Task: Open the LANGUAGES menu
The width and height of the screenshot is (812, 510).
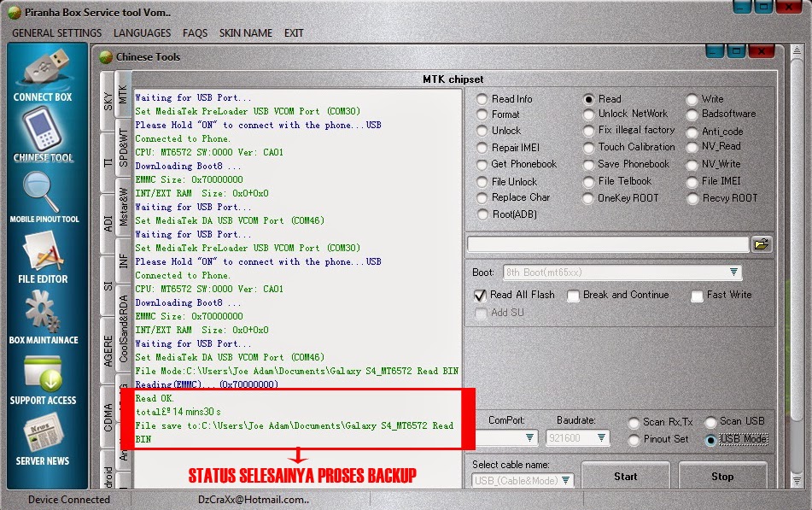Action: pos(143,32)
